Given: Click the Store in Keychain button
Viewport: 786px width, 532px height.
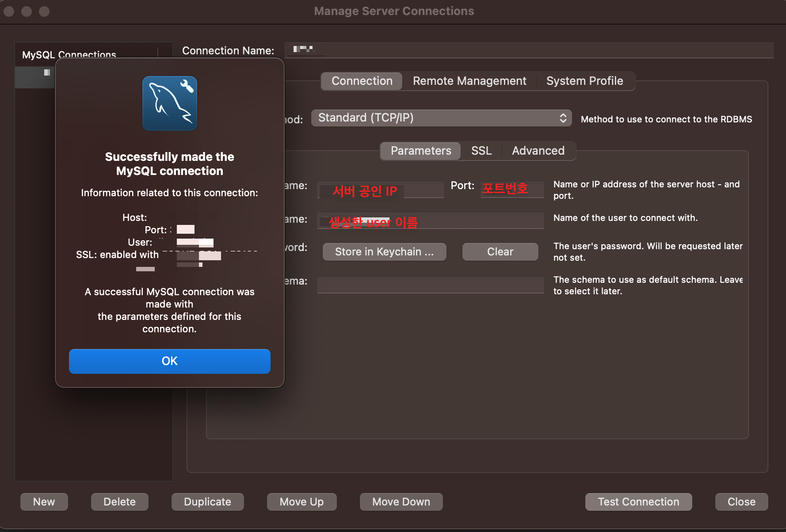Looking at the screenshot, I should click(x=384, y=252).
